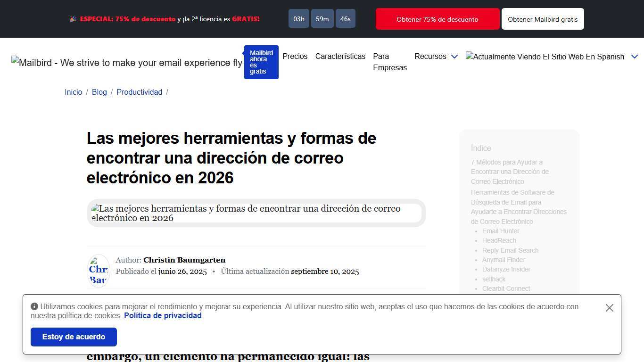Click Christin Baumgarten's avatar image

click(99, 271)
